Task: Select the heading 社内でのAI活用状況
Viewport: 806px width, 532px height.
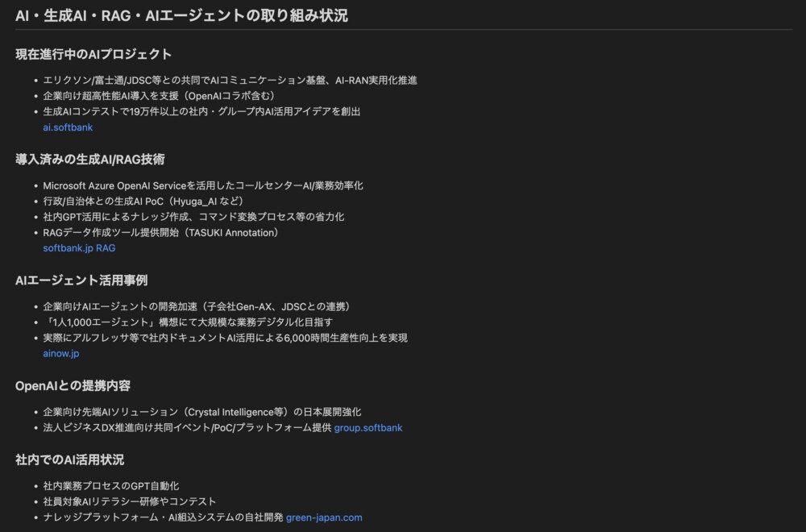Action: tap(70, 460)
